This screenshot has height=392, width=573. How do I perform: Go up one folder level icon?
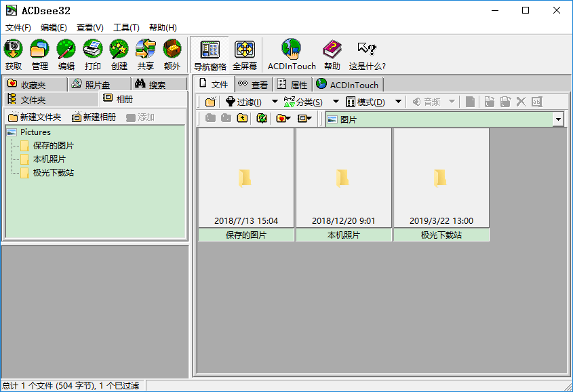pos(242,118)
